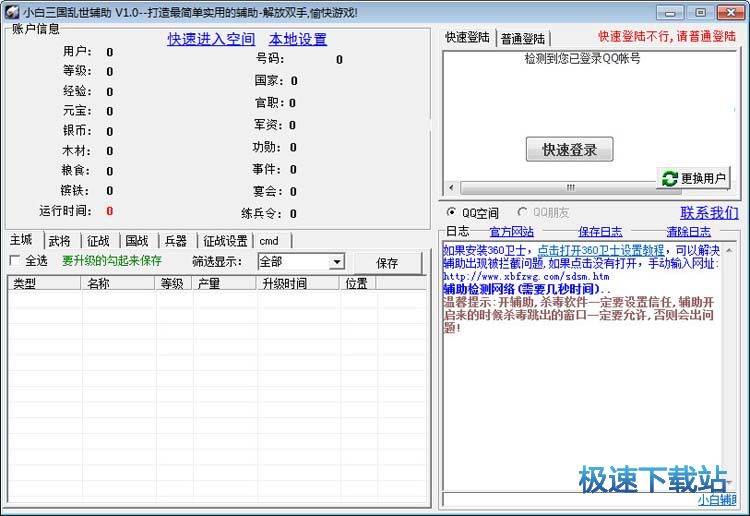750x516 pixels.
Task: Check the 全选 checkbox
Action: 15,261
